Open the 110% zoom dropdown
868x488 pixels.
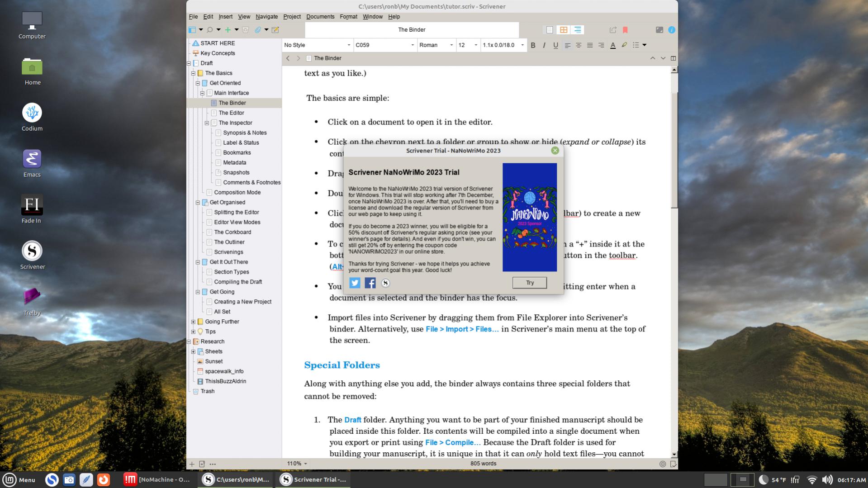tap(297, 464)
